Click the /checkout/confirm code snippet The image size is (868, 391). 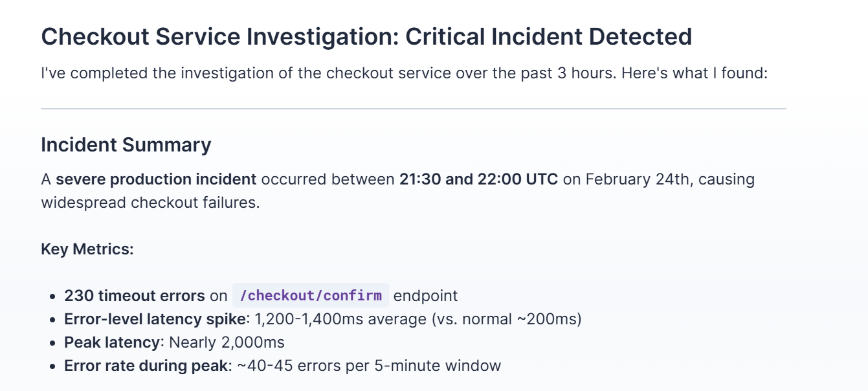tap(311, 295)
